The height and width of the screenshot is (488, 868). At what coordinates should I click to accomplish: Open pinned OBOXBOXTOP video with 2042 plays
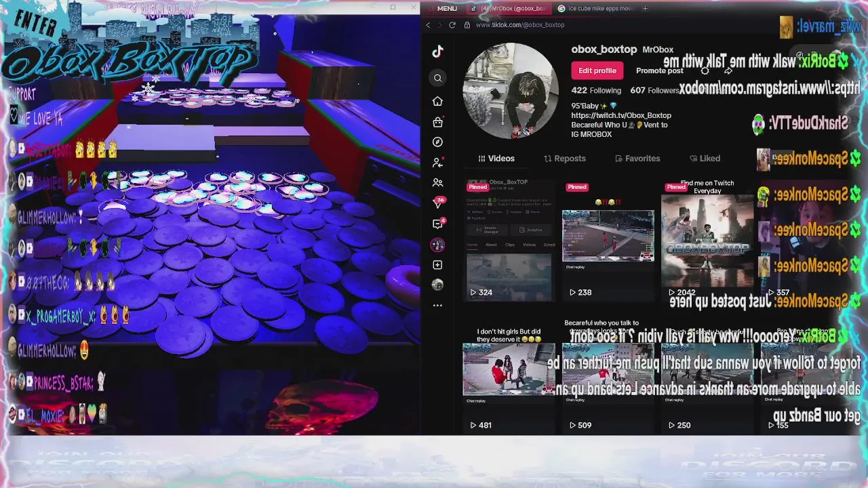click(707, 240)
